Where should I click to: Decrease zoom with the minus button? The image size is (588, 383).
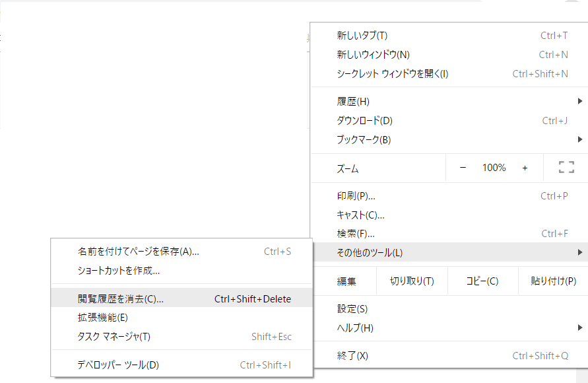coord(463,168)
